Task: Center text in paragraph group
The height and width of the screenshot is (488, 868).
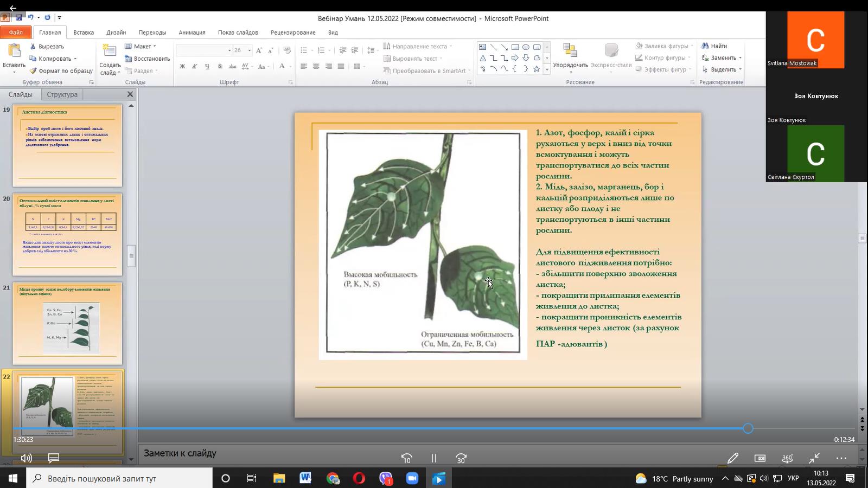Action: click(x=316, y=66)
